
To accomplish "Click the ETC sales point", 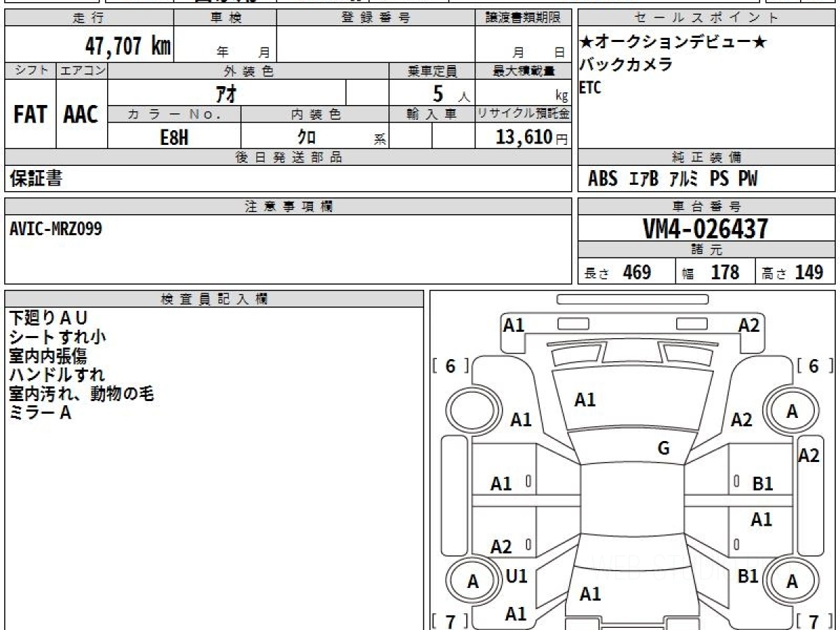I will pyautogui.click(x=590, y=88).
